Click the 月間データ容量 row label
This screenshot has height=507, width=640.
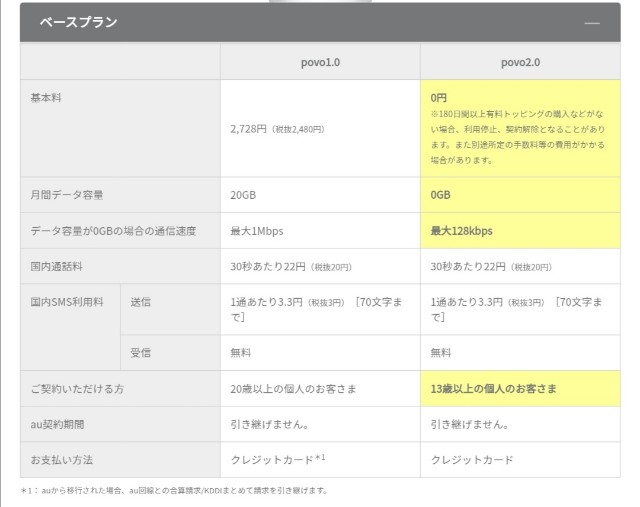coord(67,195)
